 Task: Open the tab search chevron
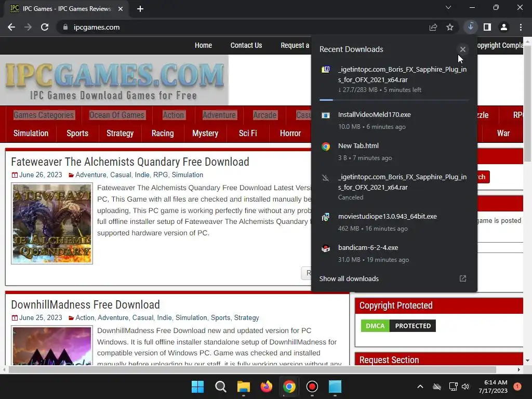point(448,7)
